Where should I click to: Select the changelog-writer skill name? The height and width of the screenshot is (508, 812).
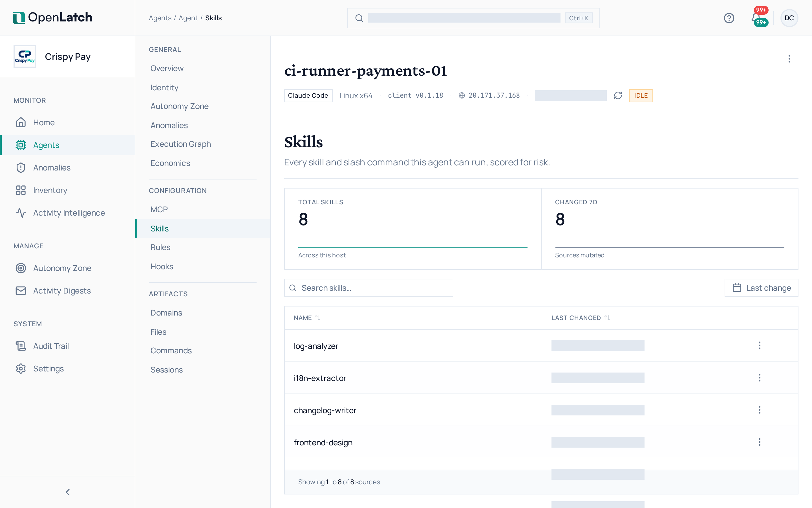tap(325, 410)
